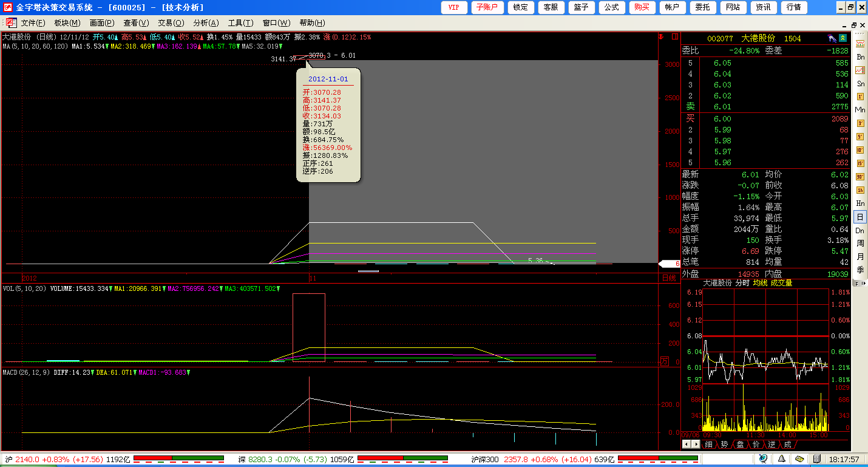Select the 15-minute period icon

pos(860,163)
